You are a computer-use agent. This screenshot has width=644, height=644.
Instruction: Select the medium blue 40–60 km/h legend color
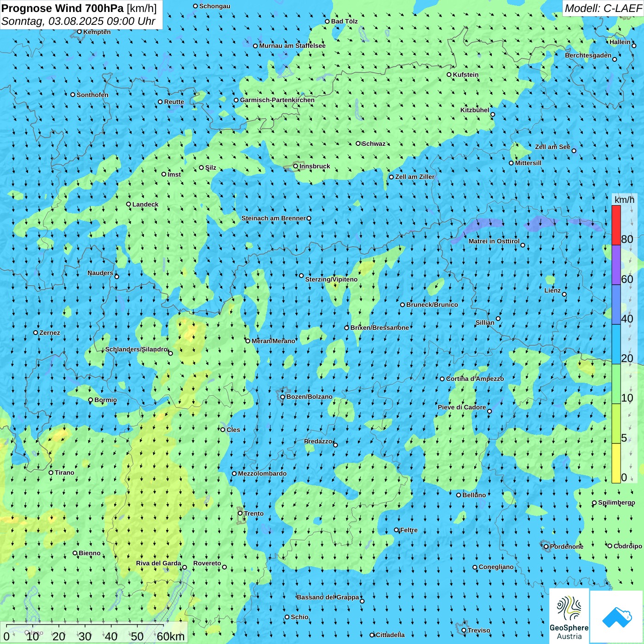click(616, 305)
